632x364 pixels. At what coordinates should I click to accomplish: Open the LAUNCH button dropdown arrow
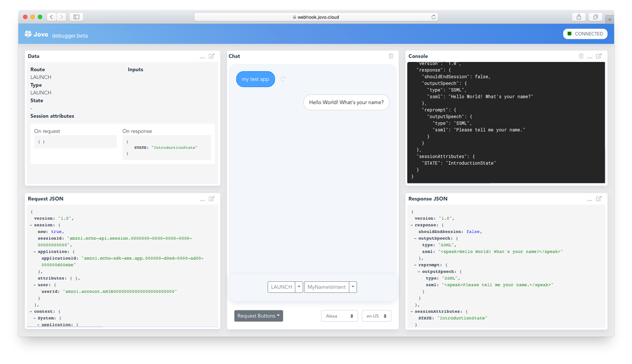coord(299,287)
